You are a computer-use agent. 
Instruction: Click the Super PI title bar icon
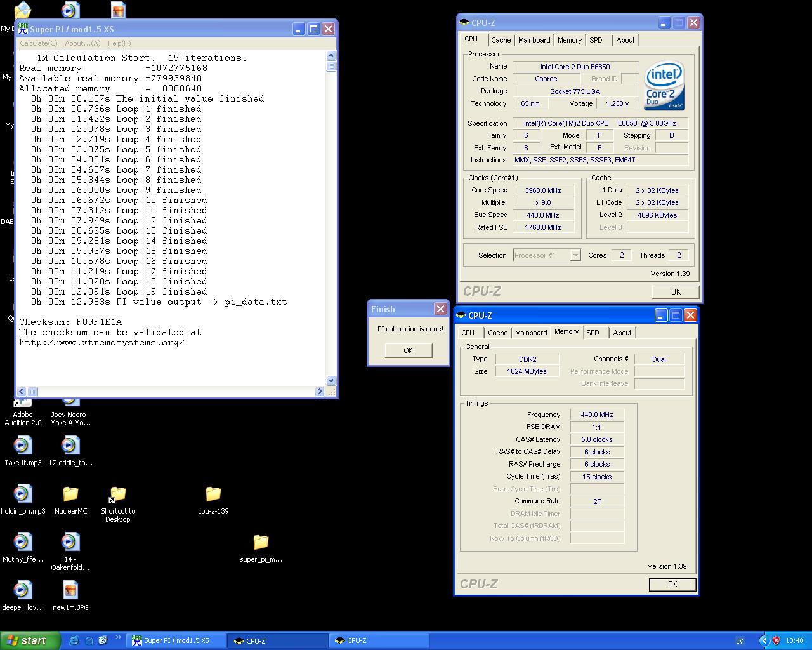(x=23, y=29)
